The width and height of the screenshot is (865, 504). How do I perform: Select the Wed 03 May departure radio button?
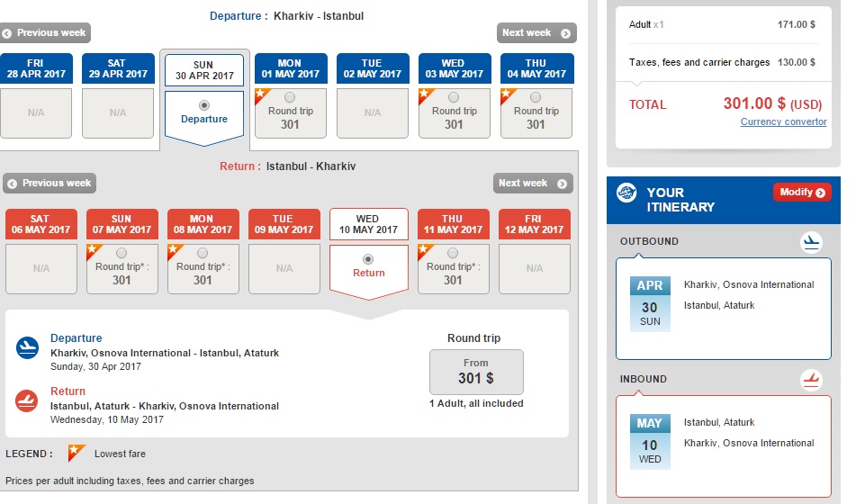pos(454,97)
